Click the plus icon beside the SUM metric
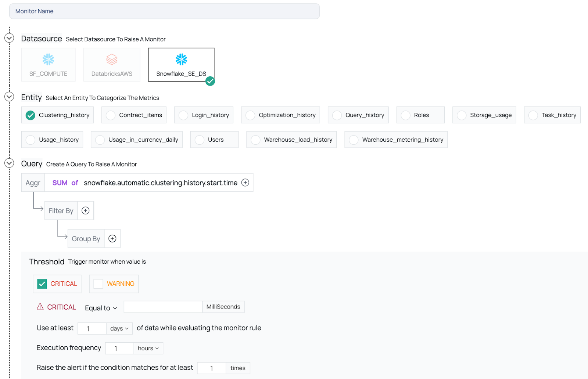The height and width of the screenshot is (379, 588). click(x=245, y=183)
